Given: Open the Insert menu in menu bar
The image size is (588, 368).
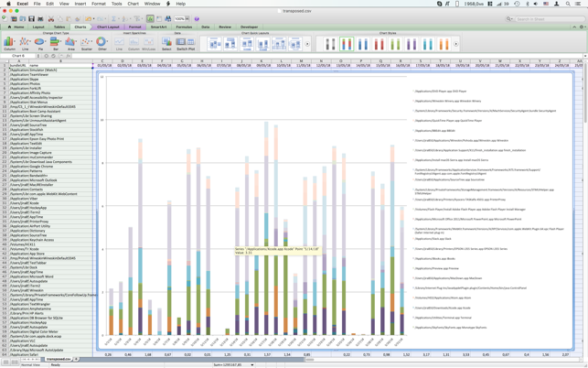Looking at the screenshot, I should point(80,4).
